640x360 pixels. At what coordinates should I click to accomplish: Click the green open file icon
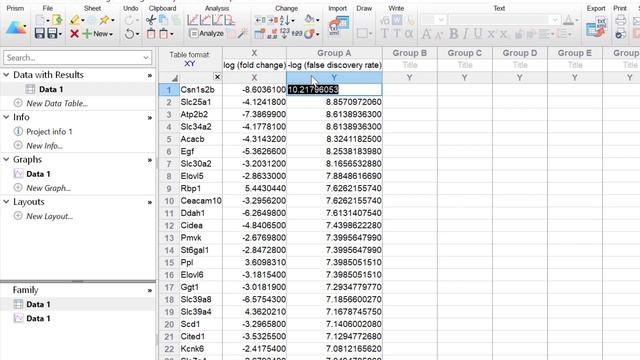click(57, 20)
